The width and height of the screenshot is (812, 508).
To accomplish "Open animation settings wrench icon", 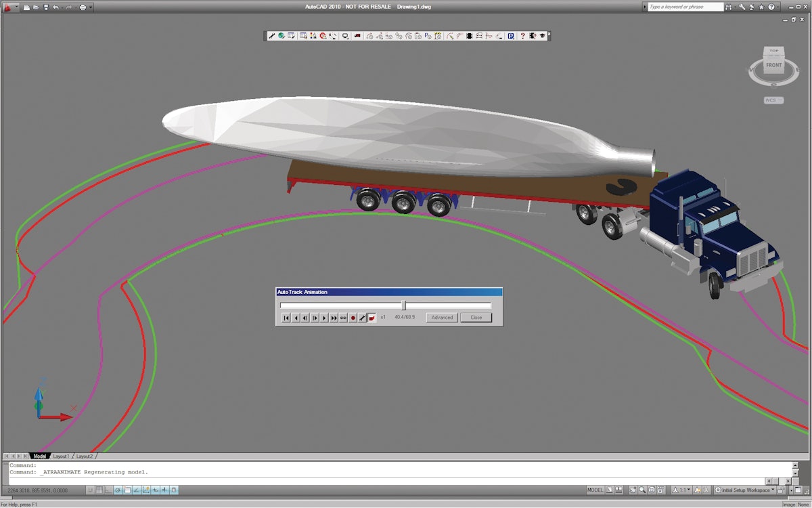I will tap(363, 318).
